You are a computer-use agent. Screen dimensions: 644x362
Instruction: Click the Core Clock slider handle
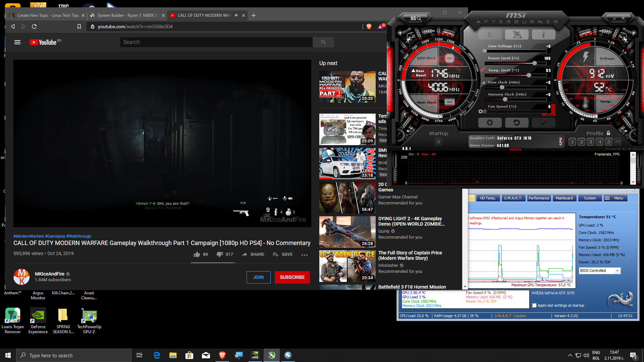(502, 87)
